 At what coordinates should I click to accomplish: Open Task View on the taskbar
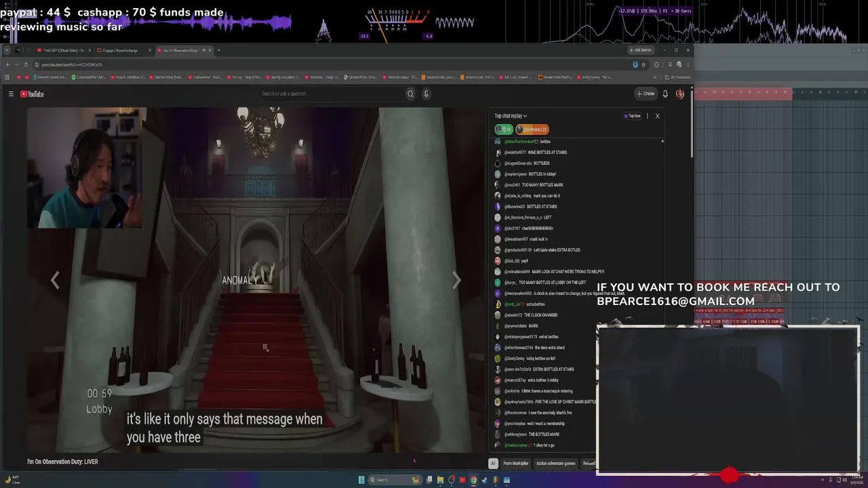tap(429, 480)
